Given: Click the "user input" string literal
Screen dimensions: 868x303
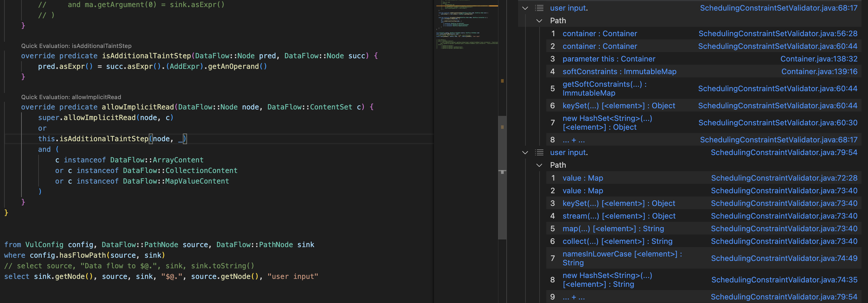Looking at the screenshot, I should coord(293,277).
